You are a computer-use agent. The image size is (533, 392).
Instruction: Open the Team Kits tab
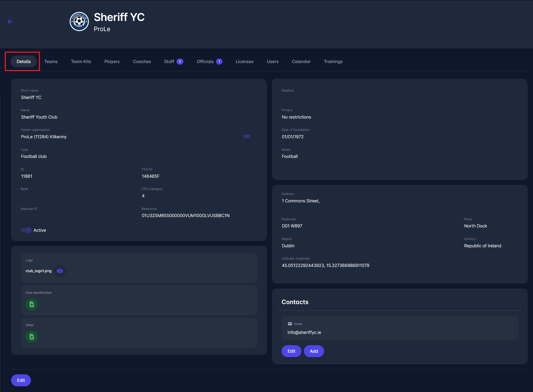click(81, 62)
